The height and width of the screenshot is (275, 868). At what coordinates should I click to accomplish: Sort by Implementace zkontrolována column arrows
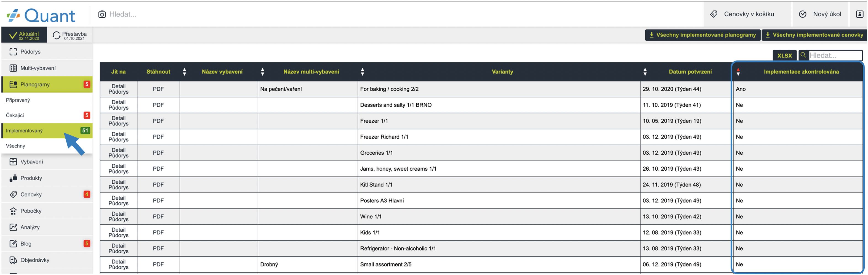click(738, 72)
